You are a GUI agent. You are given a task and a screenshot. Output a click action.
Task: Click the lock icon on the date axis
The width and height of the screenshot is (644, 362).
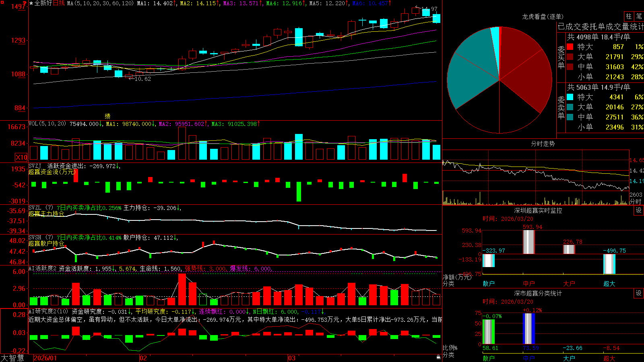click(x=438, y=357)
